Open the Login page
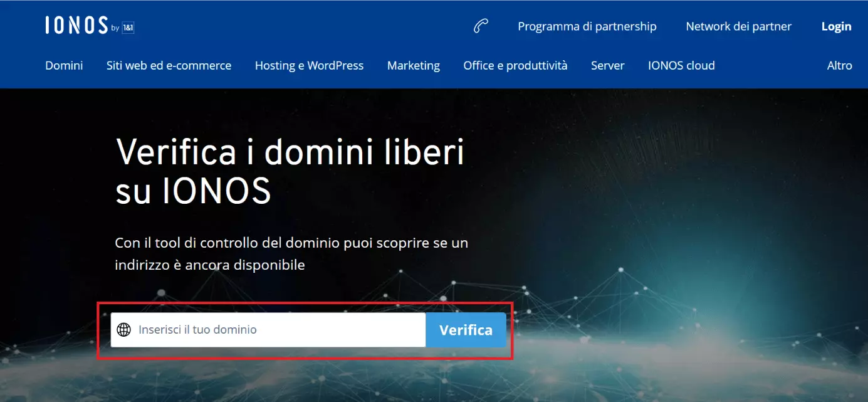Image resolution: width=868 pixels, height=402 pixels. click(836, 26)
